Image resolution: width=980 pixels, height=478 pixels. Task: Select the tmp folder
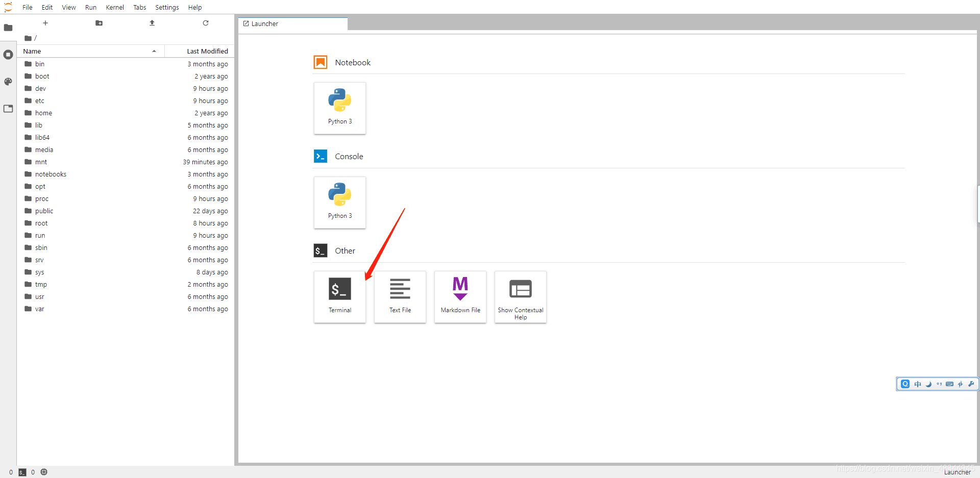click(x=126, y=284)
